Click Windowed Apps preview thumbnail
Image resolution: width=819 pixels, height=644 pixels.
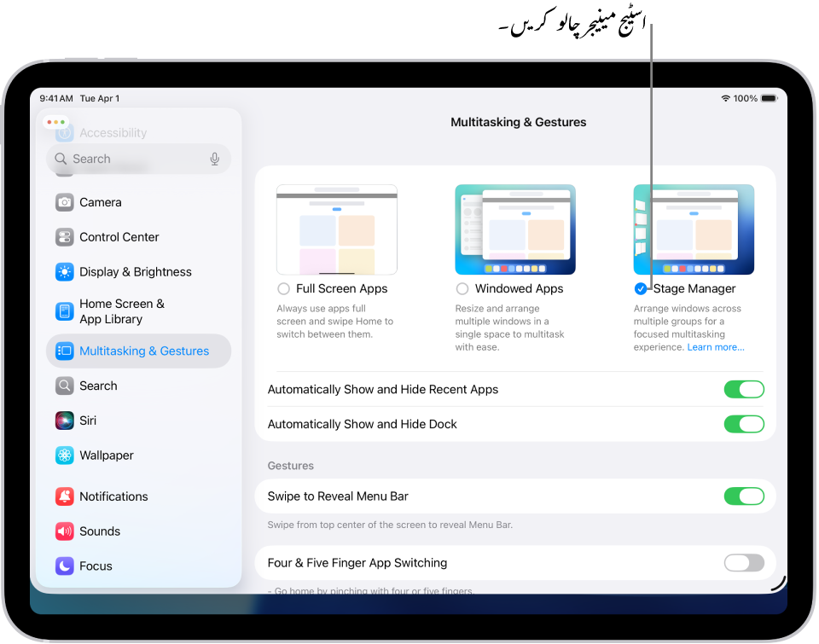(x=515, y=229)
